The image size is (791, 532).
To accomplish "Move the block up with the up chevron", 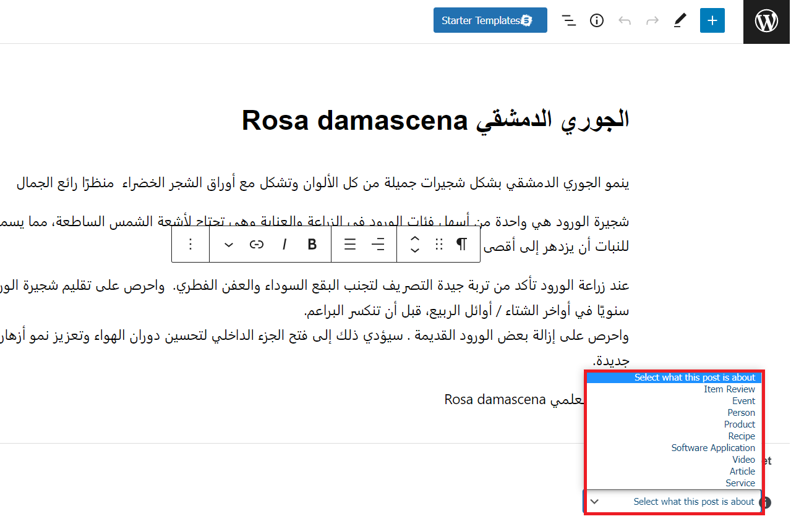I will point(415,239).
